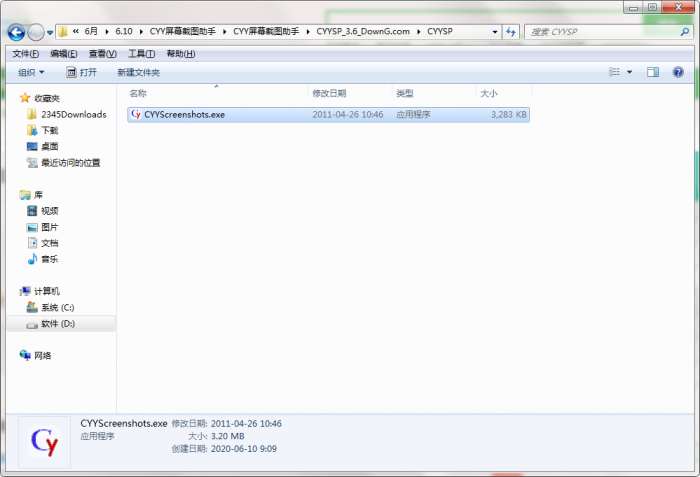Click the magnifier search icon

(685, 32)
